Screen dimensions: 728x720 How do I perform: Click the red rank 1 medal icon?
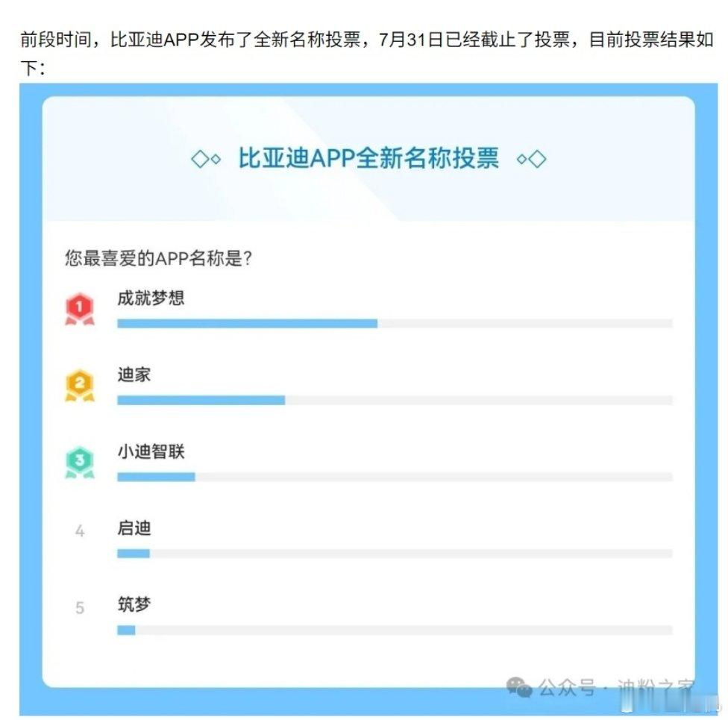pyautogui.click(x=79, y=309)
